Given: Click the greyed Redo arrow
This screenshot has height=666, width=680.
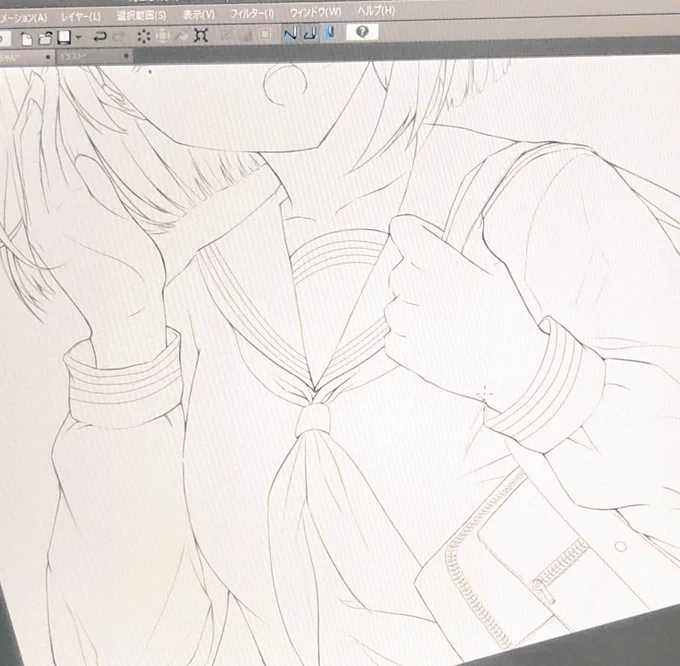Looking at the screenshot, I should point(118,36).
